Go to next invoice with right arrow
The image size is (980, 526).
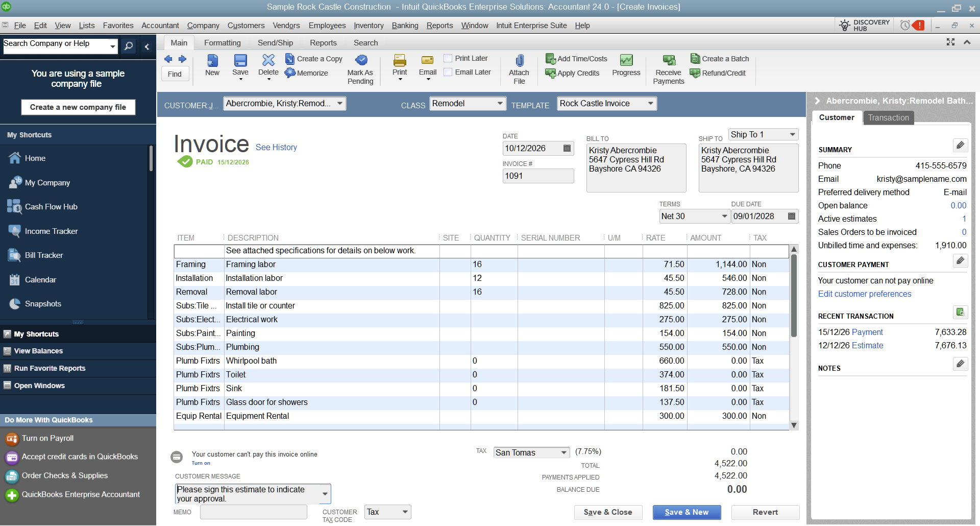coord(182,59)
